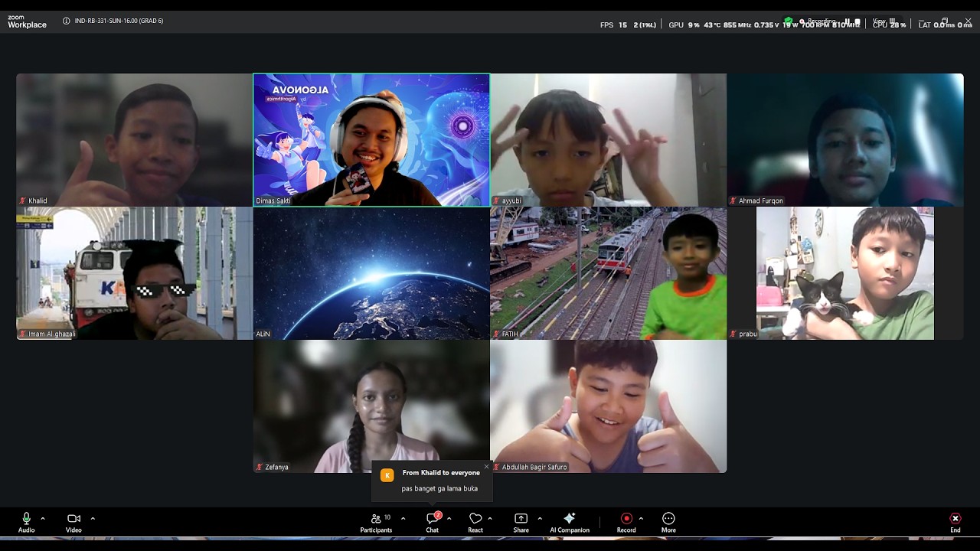Open chat message "pas banget ga lama buka"
Viewport: 980px width, 551px height.
[439, 488]
